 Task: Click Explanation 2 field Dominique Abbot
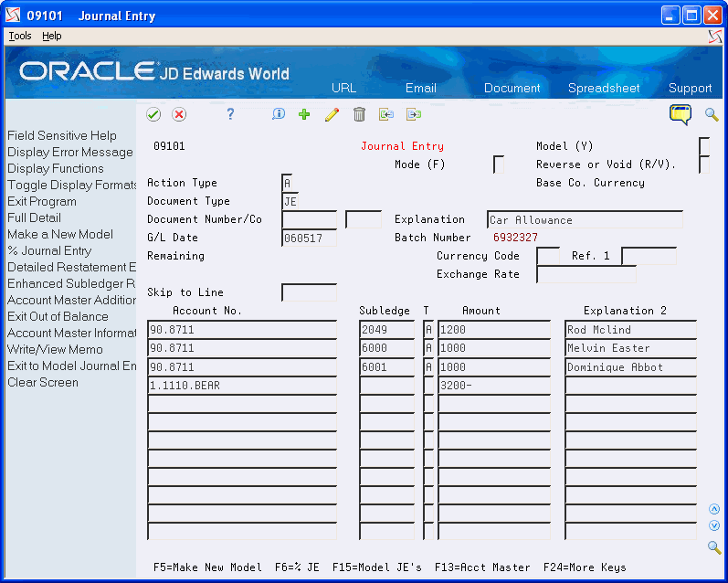pyautogui.click(x=630, y=367)
